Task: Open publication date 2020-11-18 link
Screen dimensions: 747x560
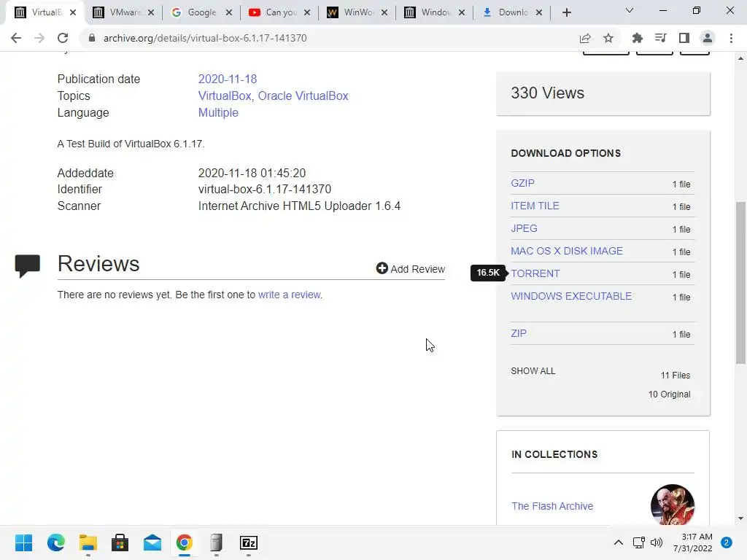Action: tap(228, 79)
